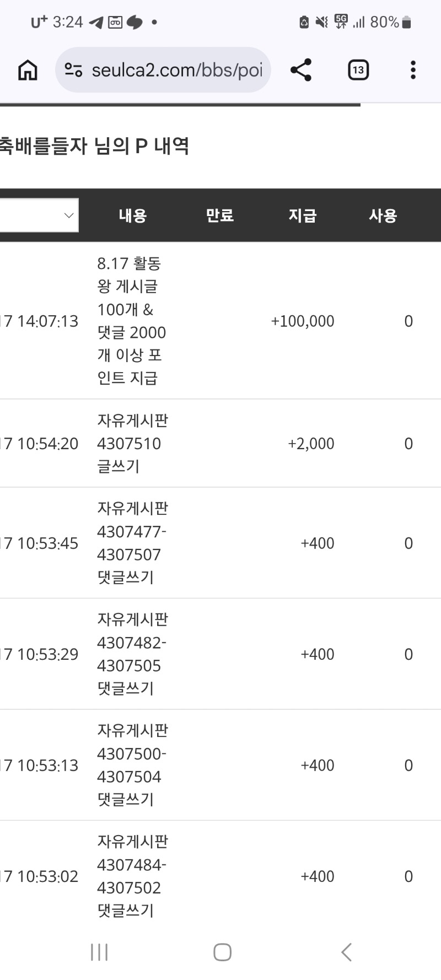Click the 내용 column header
Screen dimensions: 441x980
pyautogui.click(x=133, y=216)
